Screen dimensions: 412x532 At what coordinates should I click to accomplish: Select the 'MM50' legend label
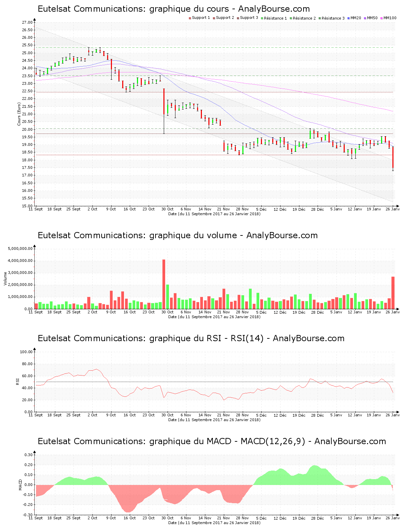click(372, 18)
